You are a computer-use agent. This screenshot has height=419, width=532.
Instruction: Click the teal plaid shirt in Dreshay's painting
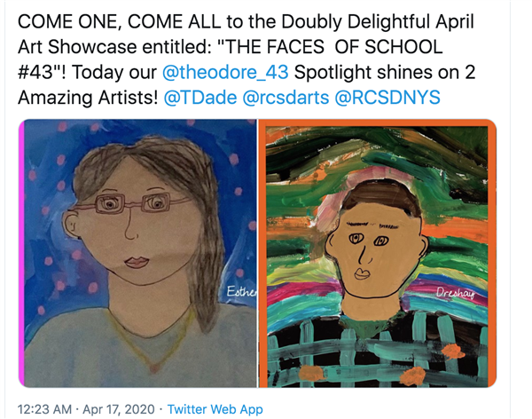[x=377, y=353]
